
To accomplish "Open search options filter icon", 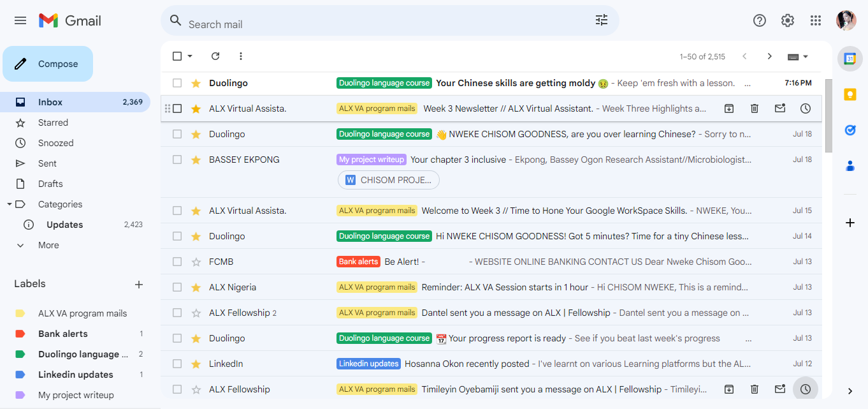I will coord(602,20).
